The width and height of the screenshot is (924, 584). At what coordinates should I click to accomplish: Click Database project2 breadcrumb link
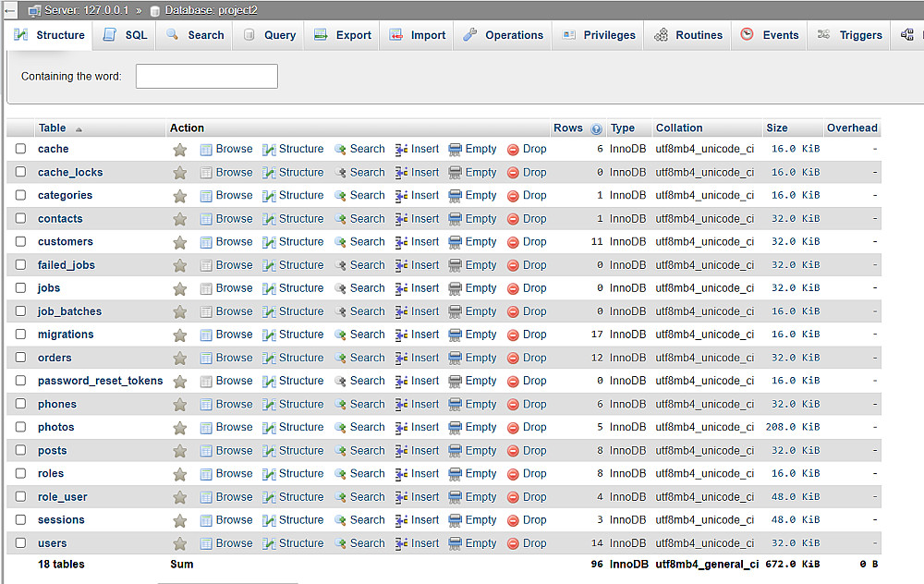(x=211, y=10)
